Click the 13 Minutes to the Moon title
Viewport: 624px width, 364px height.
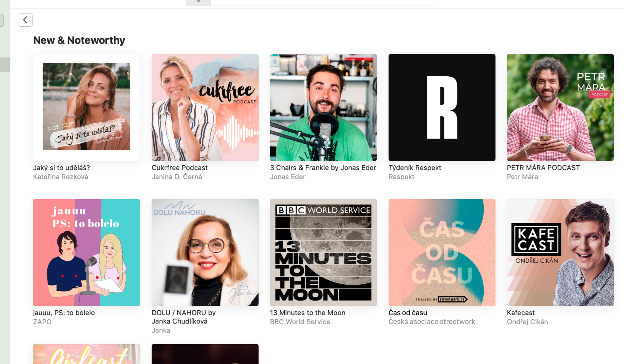coord(308,313)
